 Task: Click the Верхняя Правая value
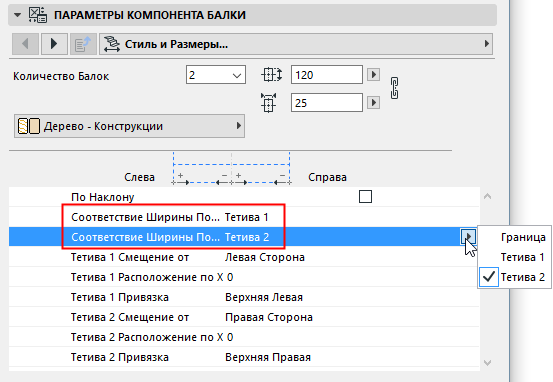[268, 357]
